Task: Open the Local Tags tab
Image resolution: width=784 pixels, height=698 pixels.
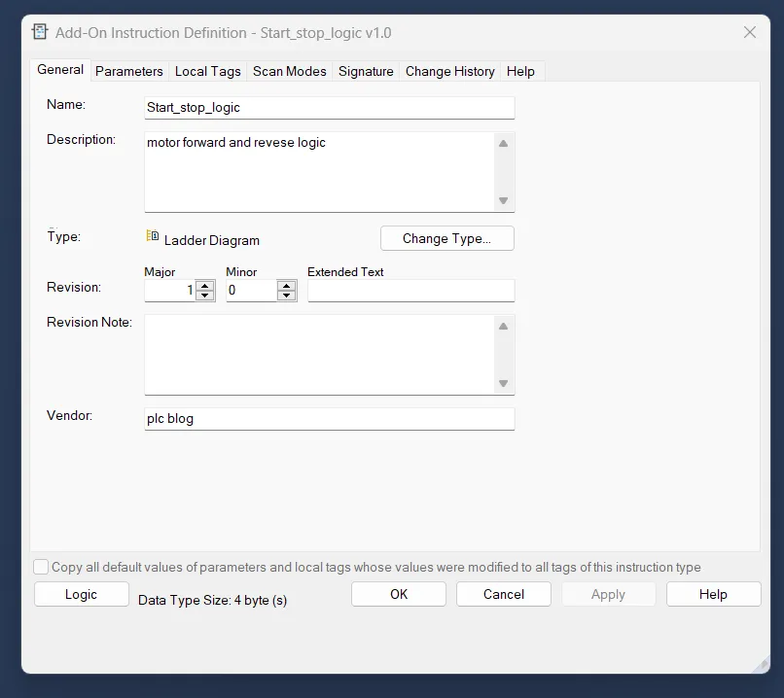Action: pos(208,71)
